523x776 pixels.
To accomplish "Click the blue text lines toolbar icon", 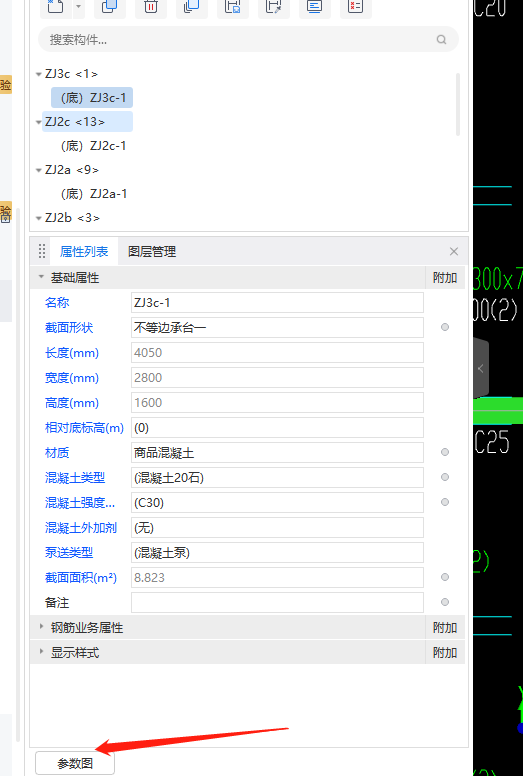I will [x=314, y=6].
